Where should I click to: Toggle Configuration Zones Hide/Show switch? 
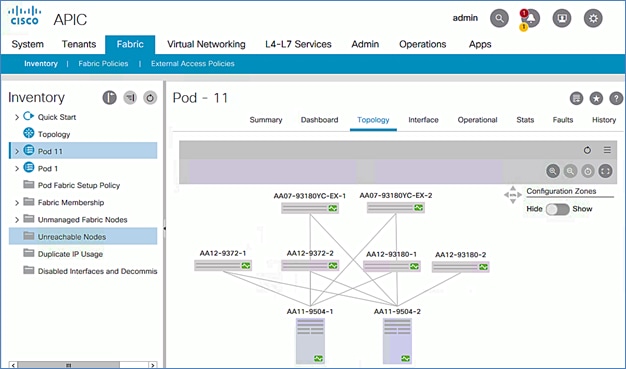pyautogui.click(x=557, y=209)
